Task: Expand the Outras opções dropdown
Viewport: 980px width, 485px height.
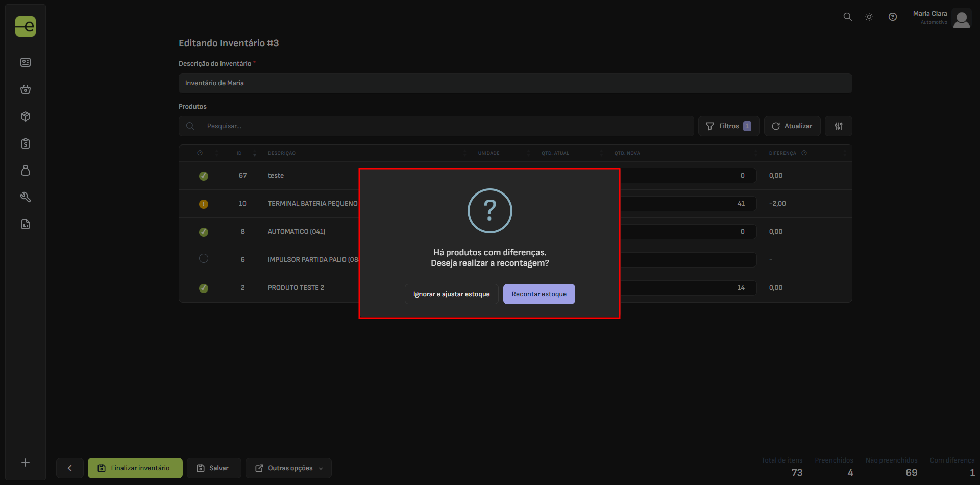Action: [x=289, y=468]
